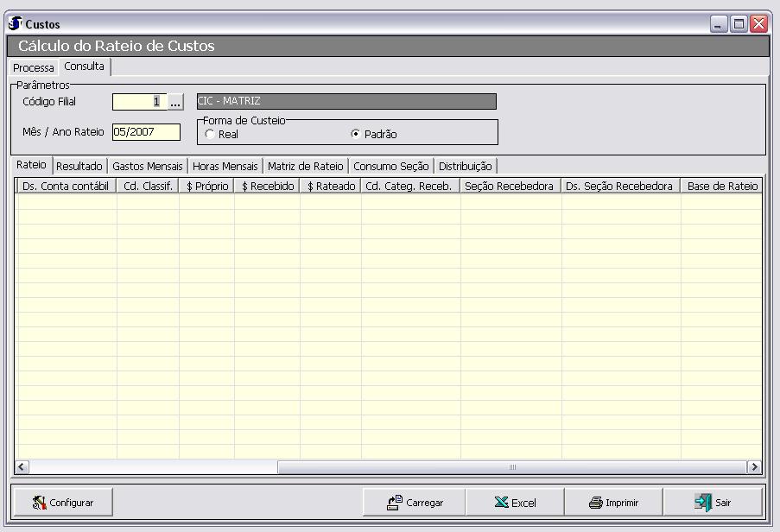Screen dimensions: 780x532
Task: Switch to the Processa tab
Action: pyautogui.click(x=33, y=67)
